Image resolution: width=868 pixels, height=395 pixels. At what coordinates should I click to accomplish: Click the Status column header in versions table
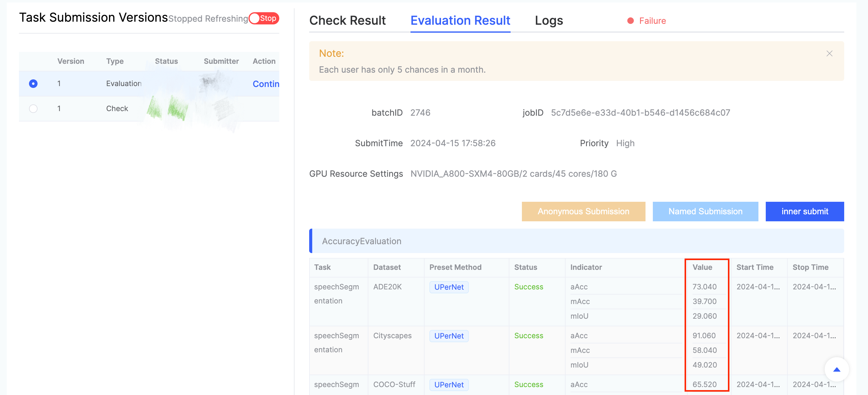166,61
